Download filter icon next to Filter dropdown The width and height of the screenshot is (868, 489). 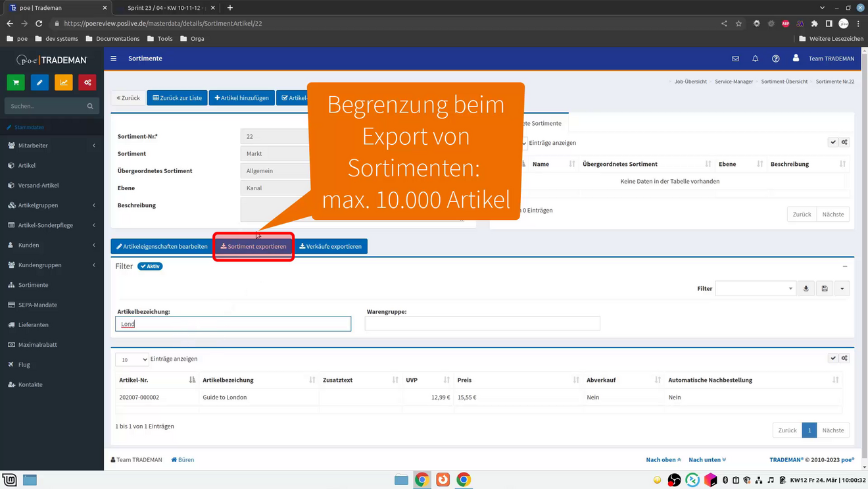(806, 288)
